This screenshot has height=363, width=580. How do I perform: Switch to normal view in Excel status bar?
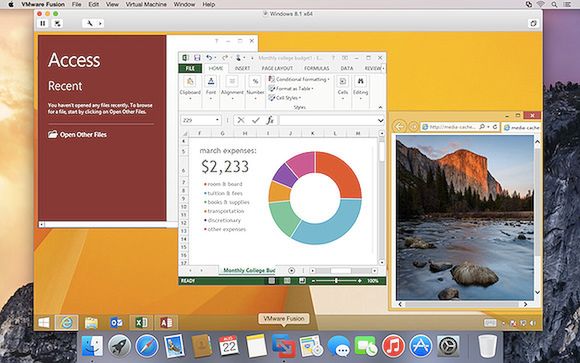(x=272, y=281)
